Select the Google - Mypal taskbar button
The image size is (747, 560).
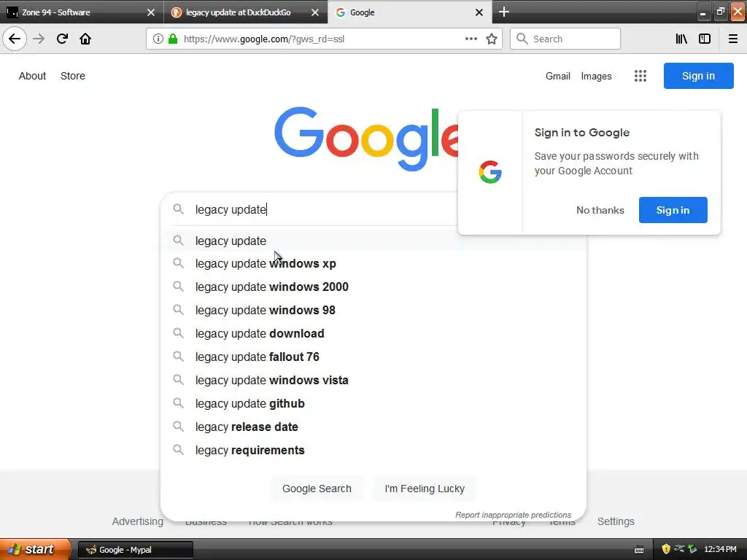tap(135, 550)
